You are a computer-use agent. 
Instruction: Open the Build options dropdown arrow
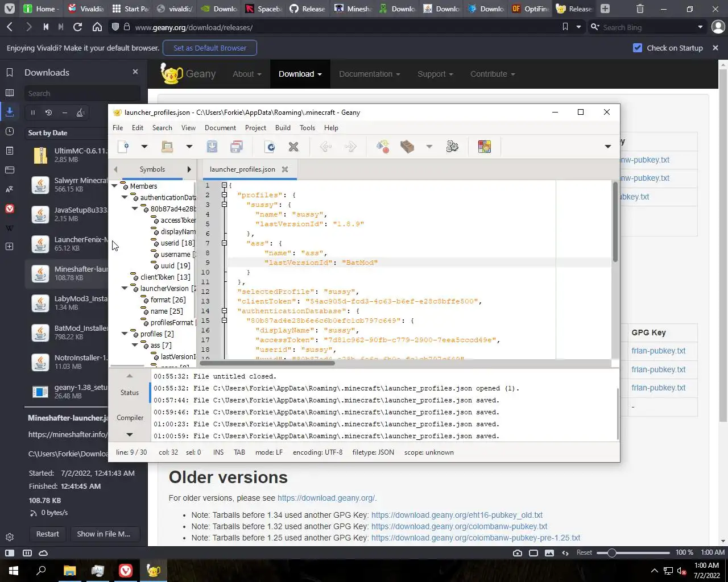click(x=429, y=147)
